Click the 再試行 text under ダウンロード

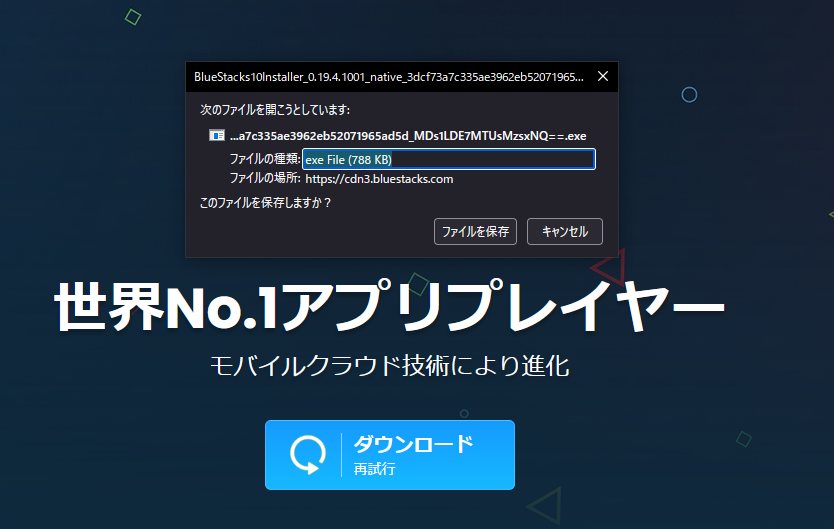374,469
